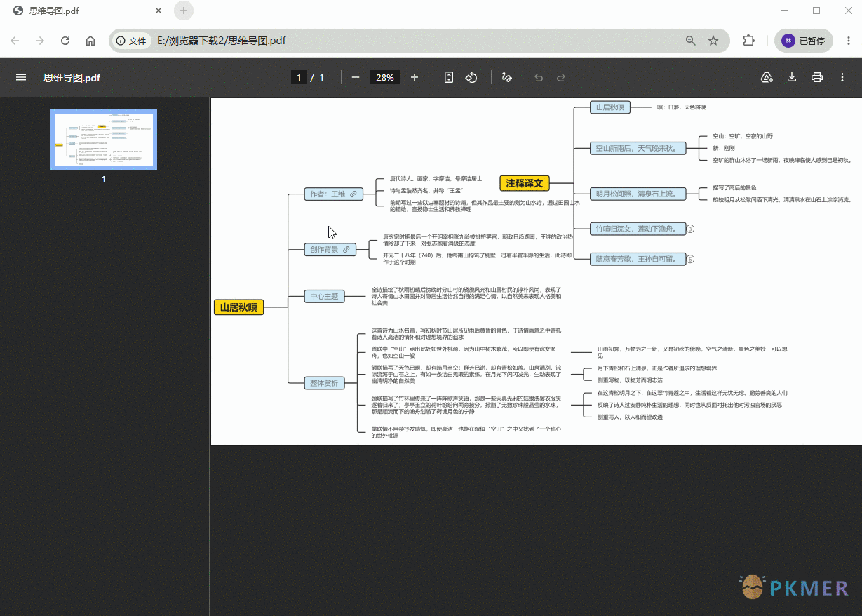Image resolution: width=862 pixels, height=616 pixels.
Task: Rotate the PDF counterclockwise
Action: [x=471, y=77]
